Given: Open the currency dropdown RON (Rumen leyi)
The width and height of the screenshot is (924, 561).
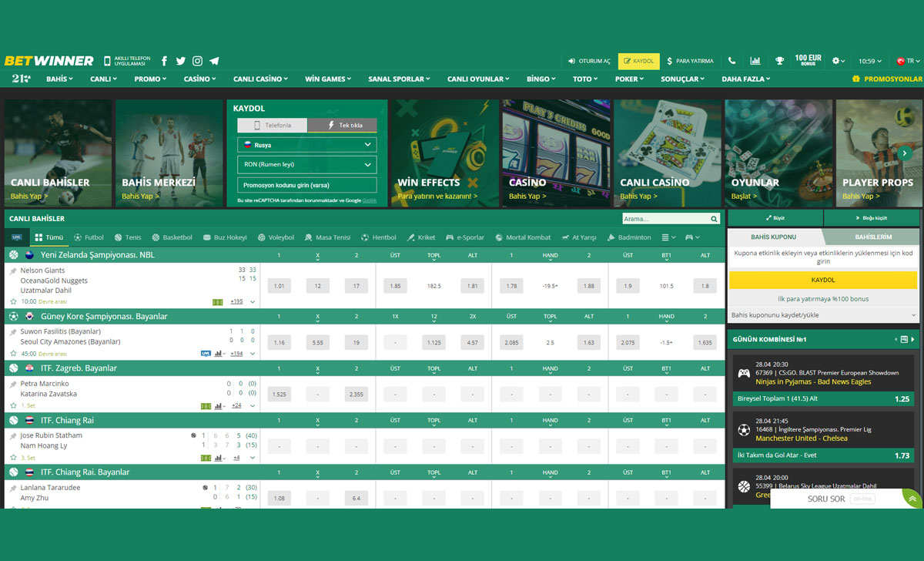Looking at the screenshot, I should click(x=306, y=164).
